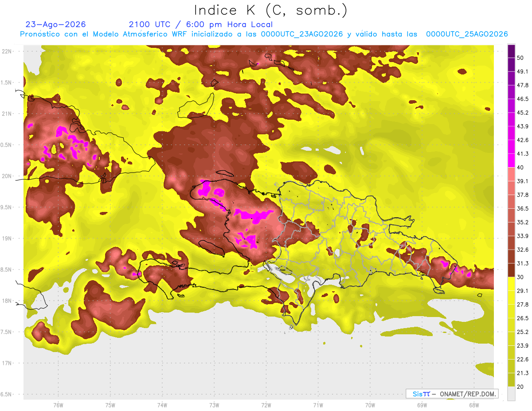Click the latitude axis label '19N'
The image size is (532, 411).
[x=7, y=239]
